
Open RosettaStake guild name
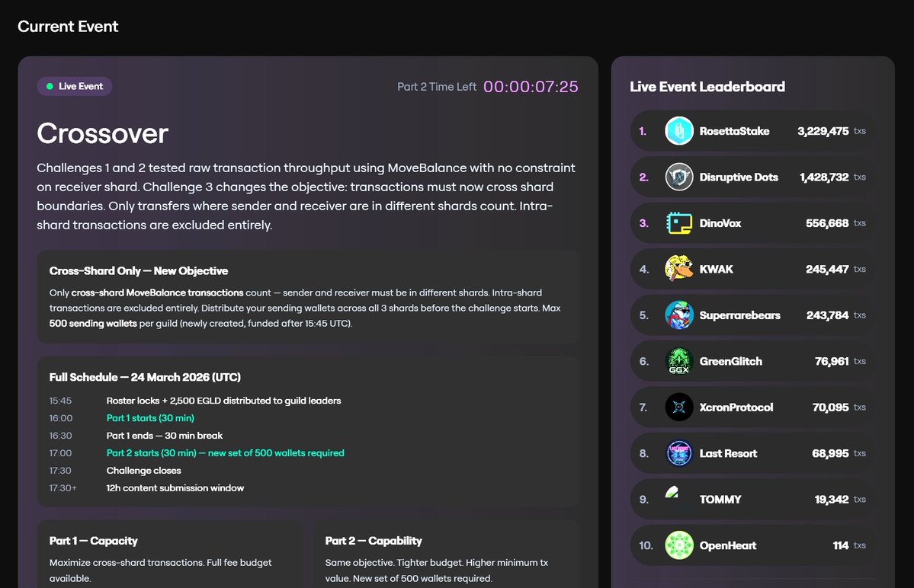point(734,131)
